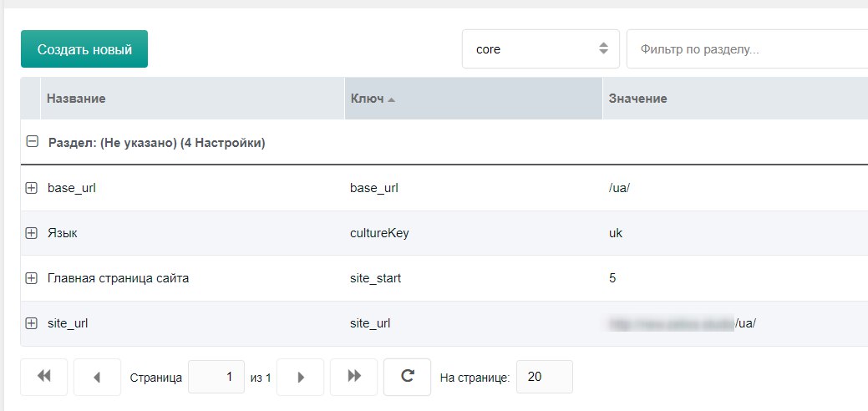This screenshot has height=411, width=868.
Task: Go to the next page
Action: [x=301, y=377]
